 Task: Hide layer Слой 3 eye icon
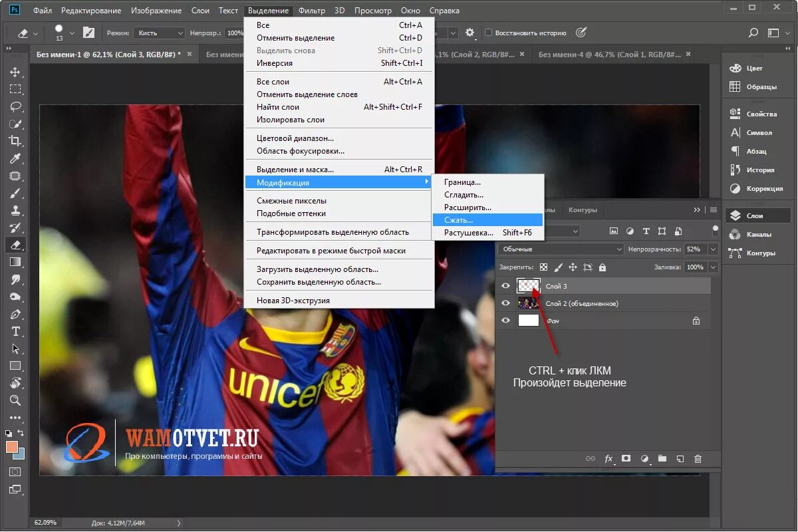coord(506,286)
